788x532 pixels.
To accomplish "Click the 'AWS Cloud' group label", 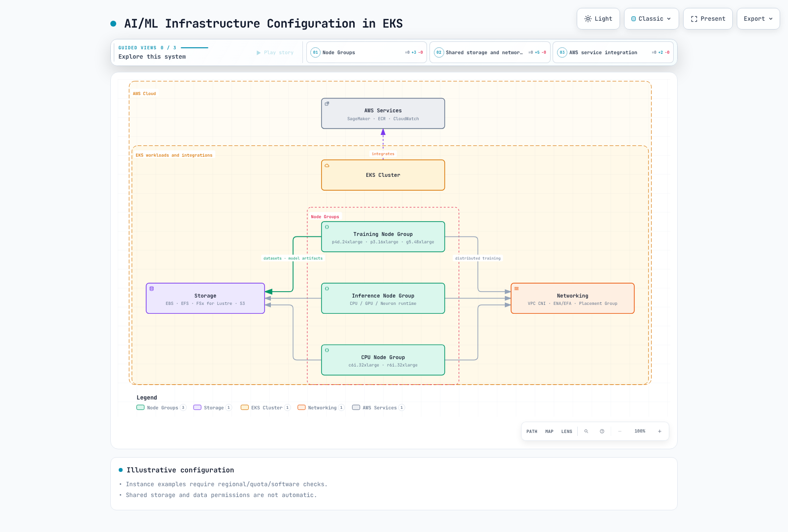I will (144, 94).
